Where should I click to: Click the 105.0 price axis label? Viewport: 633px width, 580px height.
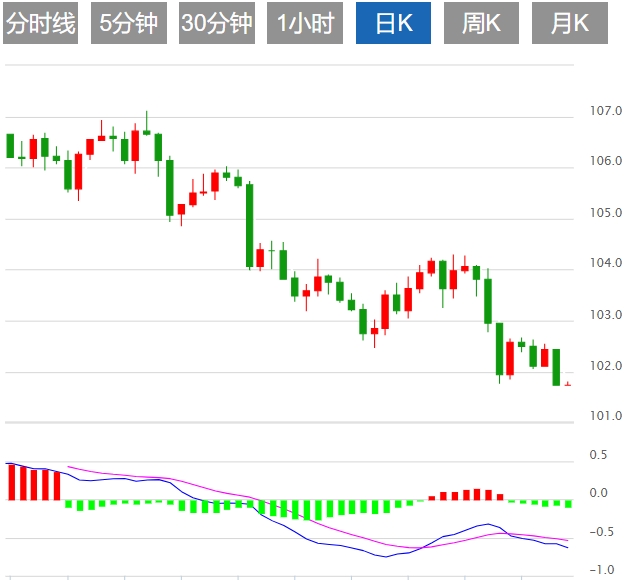(x=606, y=212)
